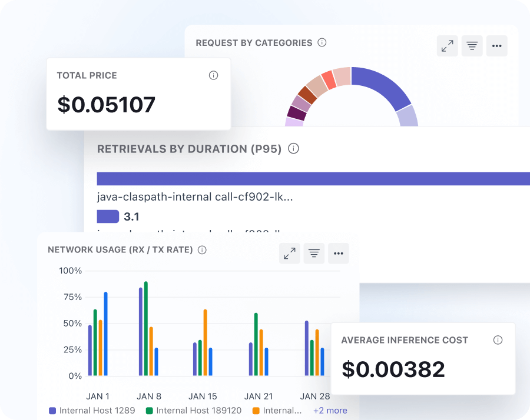Open more options menu for Request by Categories
Image resolution: width=530 pixels, height=420 pixels.
(497, 46)
